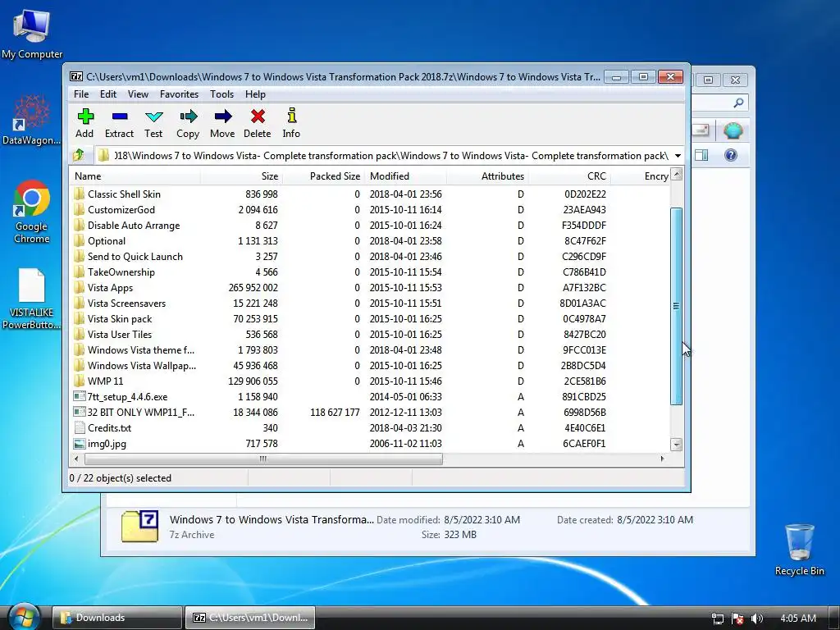Open DataWagon desktop shortcut
840x630 pixels.
coord(31,121)
